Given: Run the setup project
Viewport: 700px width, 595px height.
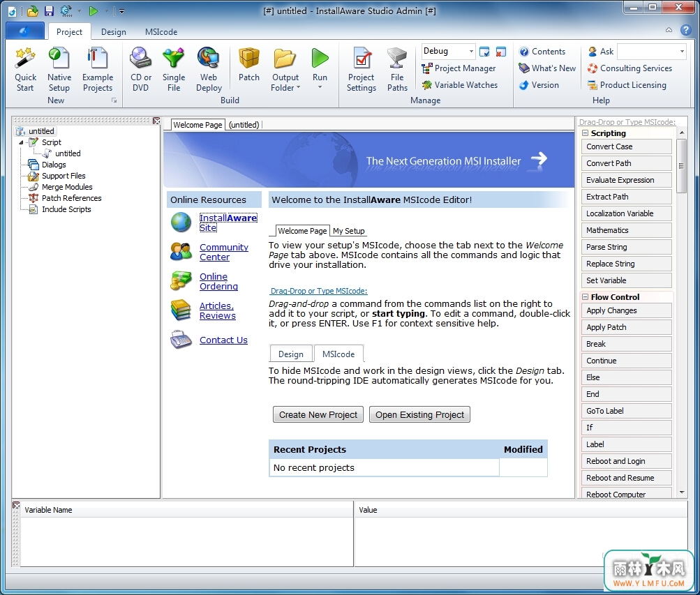Looking at the screenshot, I should tap(320, 65).
